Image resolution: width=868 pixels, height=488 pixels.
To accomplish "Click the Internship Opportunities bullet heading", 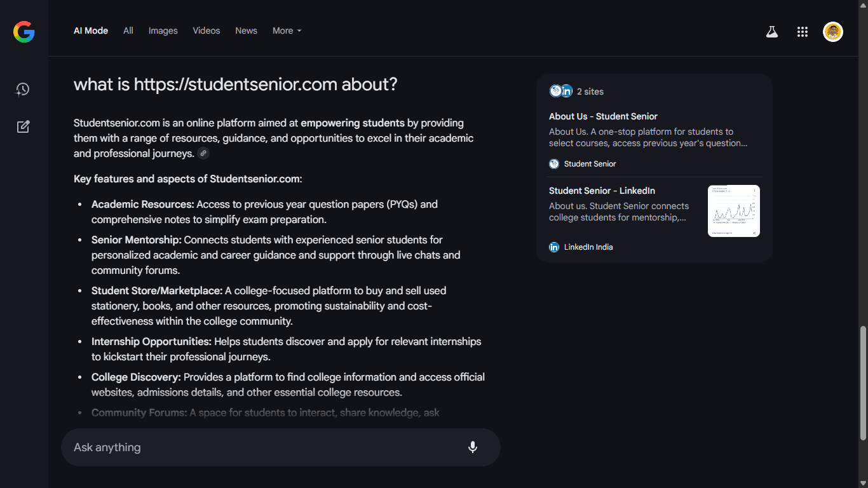I will tap(152, 342).
